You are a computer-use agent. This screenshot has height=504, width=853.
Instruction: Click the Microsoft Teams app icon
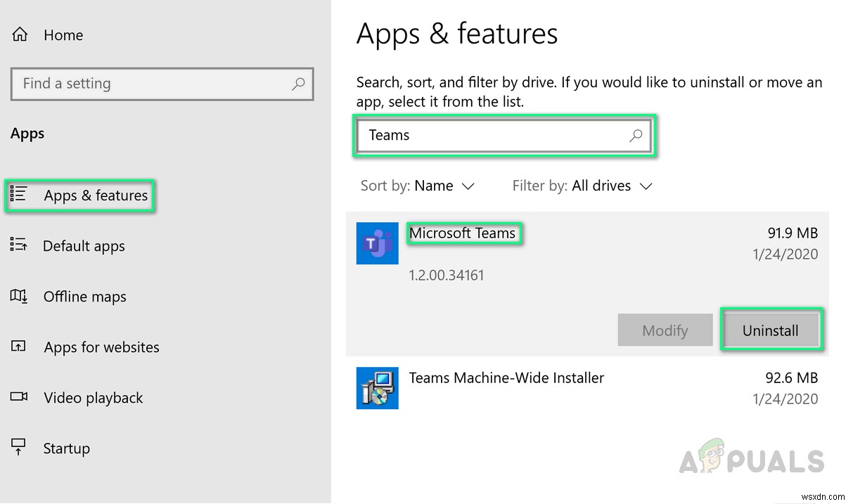(x=377, y=243)
